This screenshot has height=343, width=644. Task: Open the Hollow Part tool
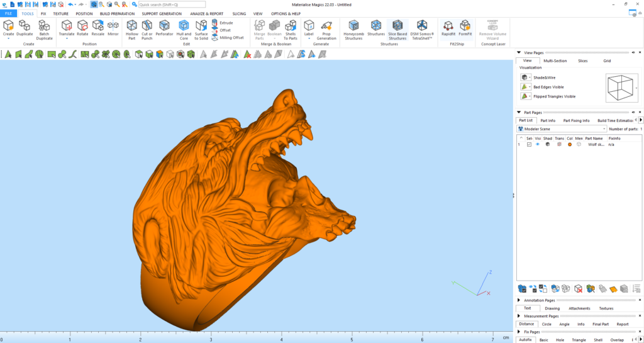pyautogui.click(x=132, y=30)
